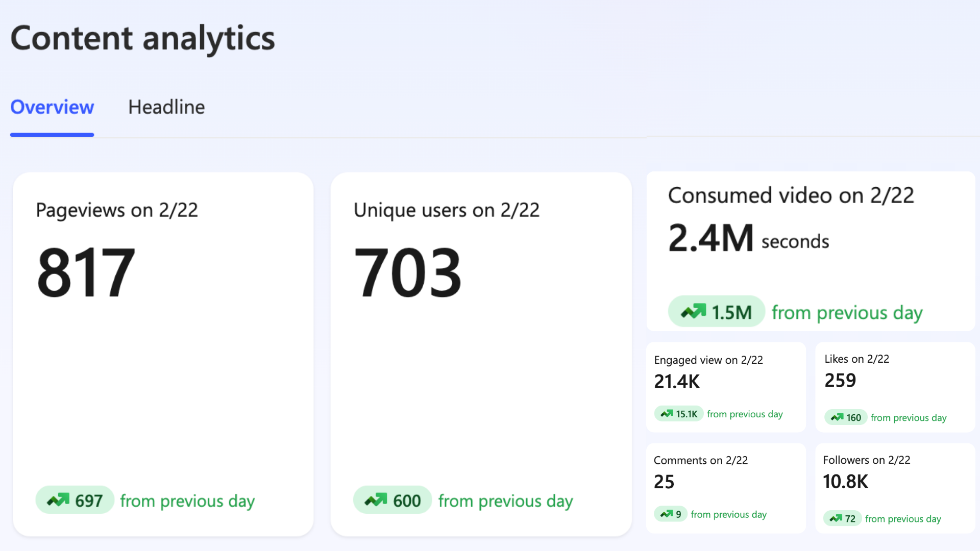Switch to the Overview tab
The image size is (980, 551).
[x=52, y=107]
